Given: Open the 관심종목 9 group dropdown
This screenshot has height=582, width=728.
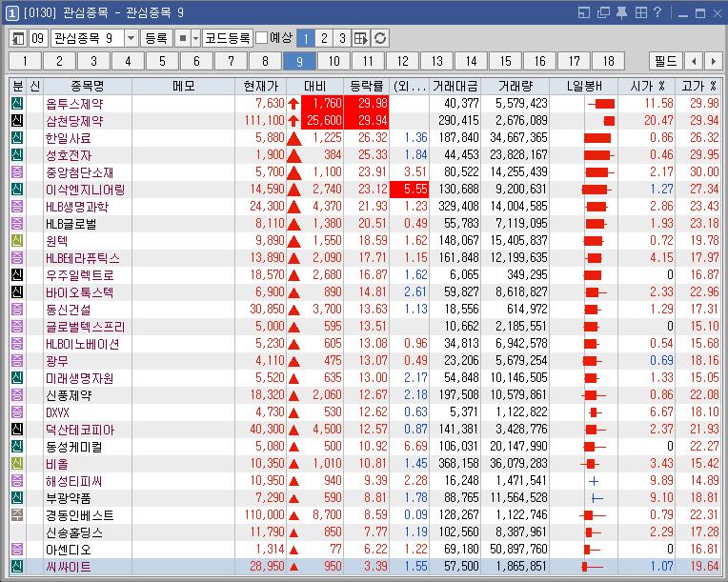Looking at the screenshot, I should coord(131,38).
